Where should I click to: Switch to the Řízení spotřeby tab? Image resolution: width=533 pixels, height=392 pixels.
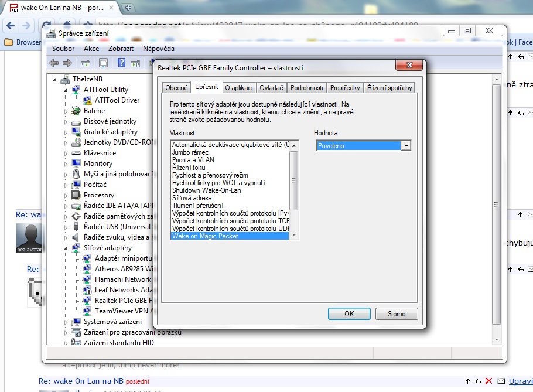(389, 88)
